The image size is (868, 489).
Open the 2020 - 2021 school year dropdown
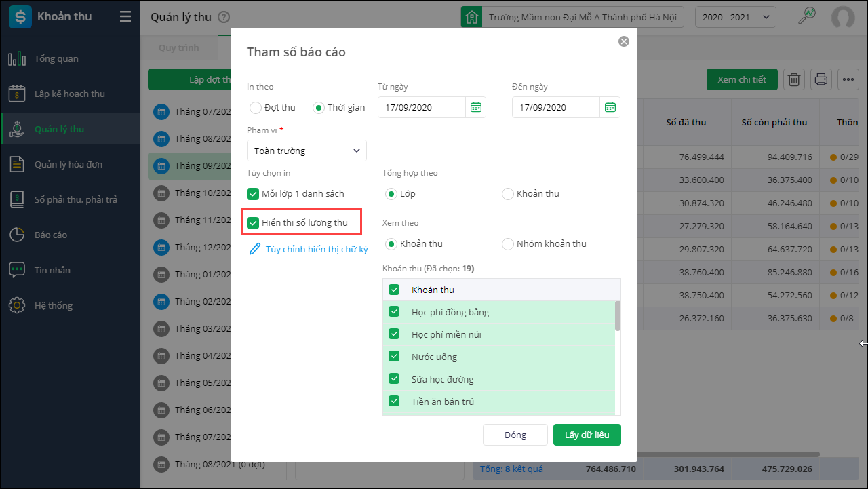coord(736,18)
